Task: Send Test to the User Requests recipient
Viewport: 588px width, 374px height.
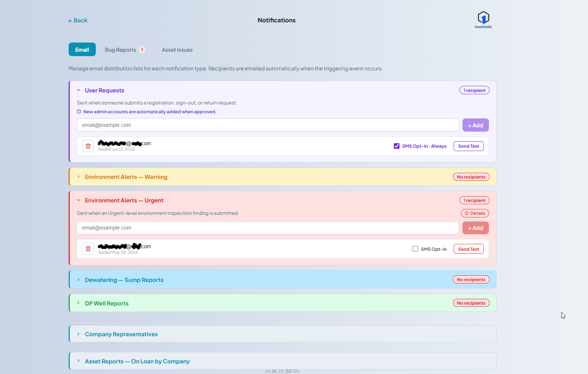Action: (x=469, y=146)
